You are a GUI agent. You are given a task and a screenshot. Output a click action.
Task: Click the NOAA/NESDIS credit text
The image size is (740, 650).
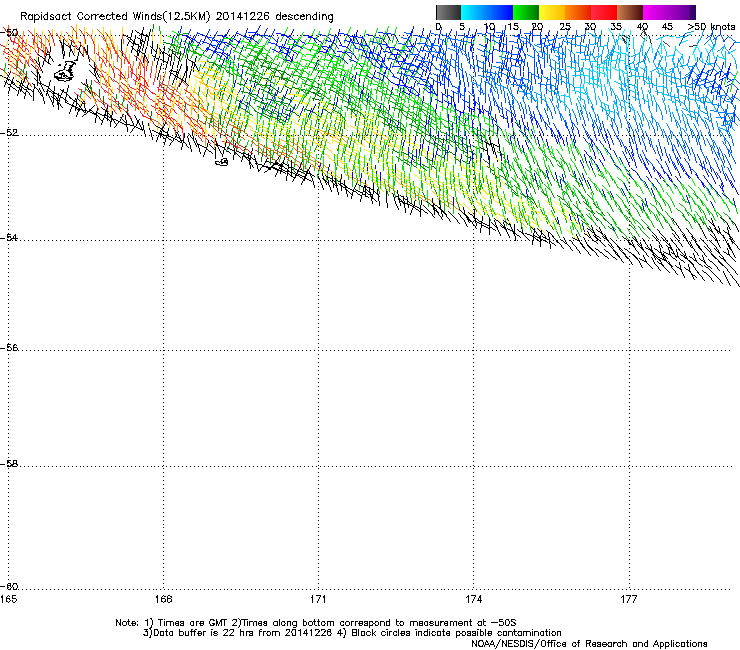pyautogui.click(x=589, y=644)
